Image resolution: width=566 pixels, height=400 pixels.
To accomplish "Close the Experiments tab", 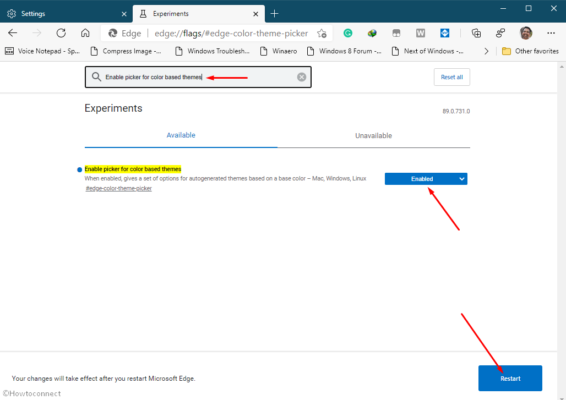I will tap(256, 14).
